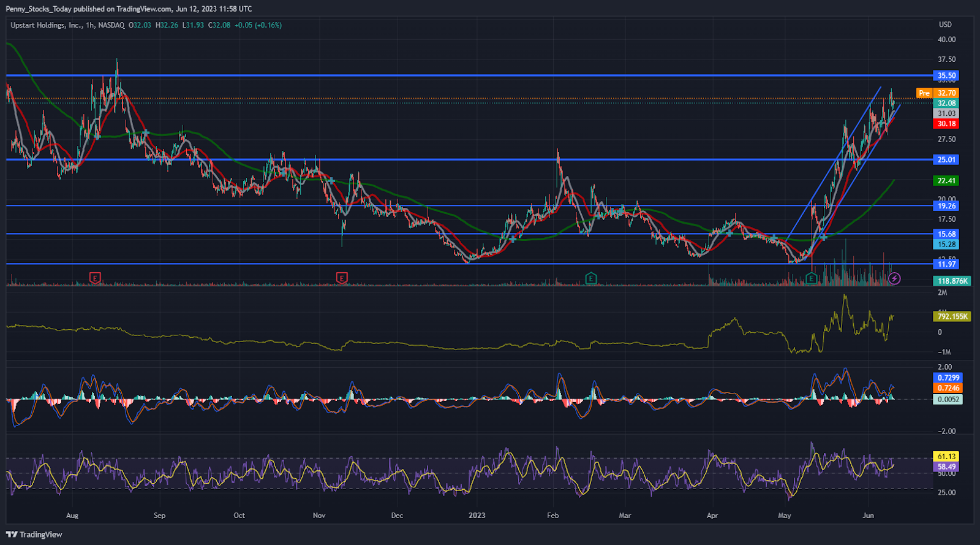Click the Aug label on time axis
The height and width of the screenshot is (545, 980).
click(72, 516)
